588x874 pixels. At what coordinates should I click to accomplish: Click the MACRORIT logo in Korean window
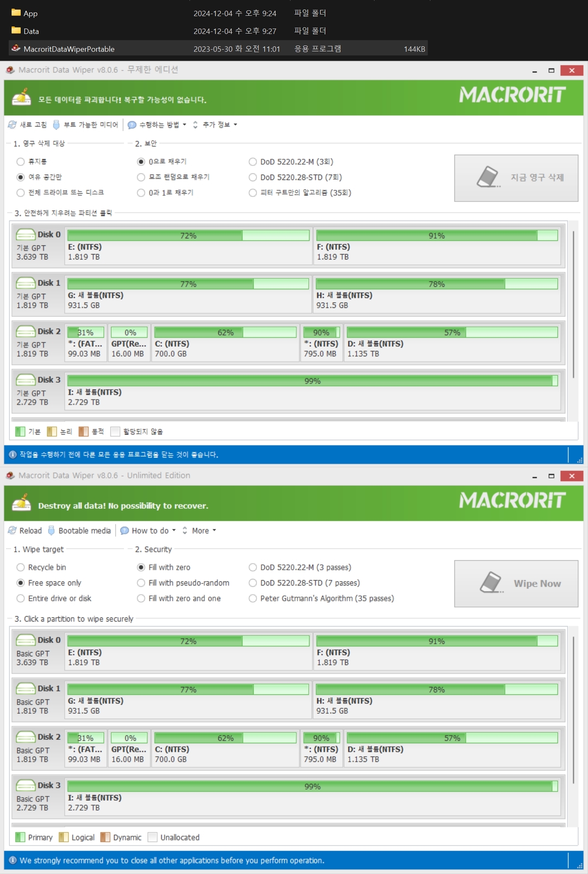coord(512,95)
